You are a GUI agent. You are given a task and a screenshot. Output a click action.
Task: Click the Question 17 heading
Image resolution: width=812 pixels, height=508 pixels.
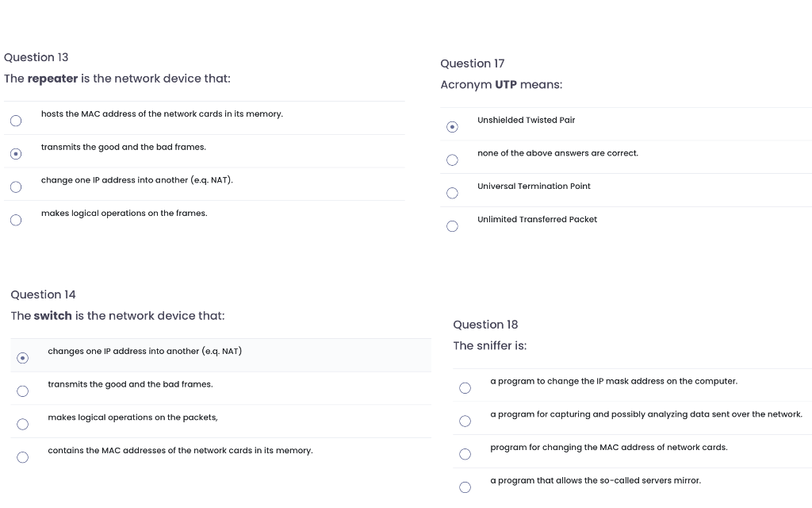click(x=473, y=63)
